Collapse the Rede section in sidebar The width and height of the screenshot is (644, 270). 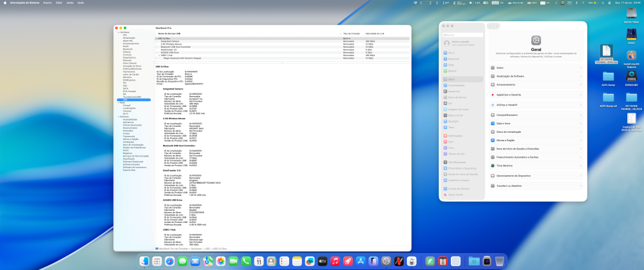(x=118, y=102)
